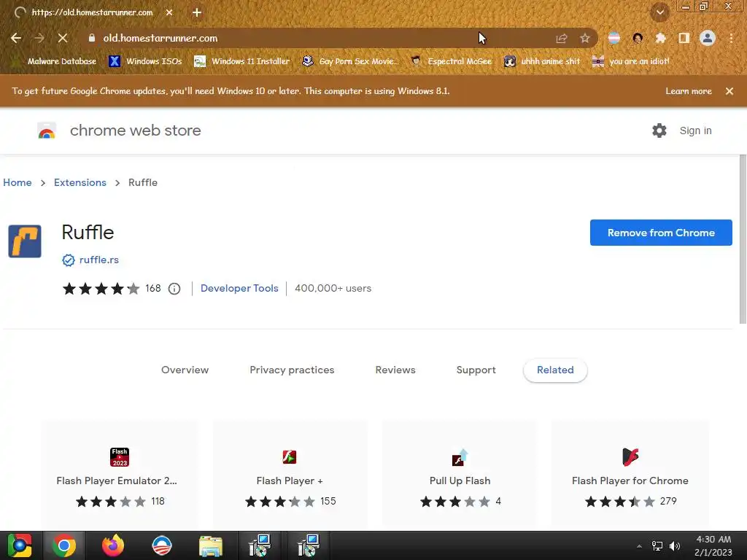Open Chrome's three-dot menu
Image resolution: width=747 pixels, height=560 pixels.
[731, 38]
